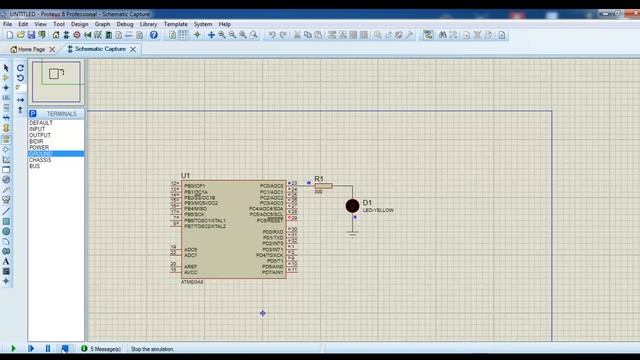640x360 pixels.
Task: Click the Step simulation button
Action: (31, 349)
